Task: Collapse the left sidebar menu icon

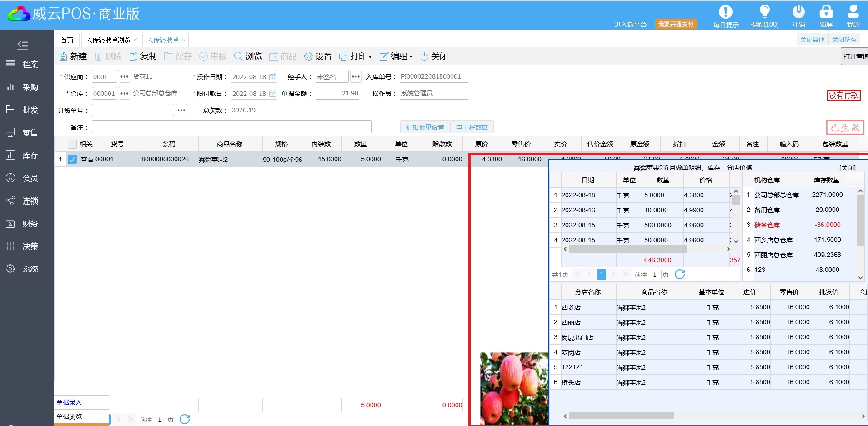Action: click(22, 45)
